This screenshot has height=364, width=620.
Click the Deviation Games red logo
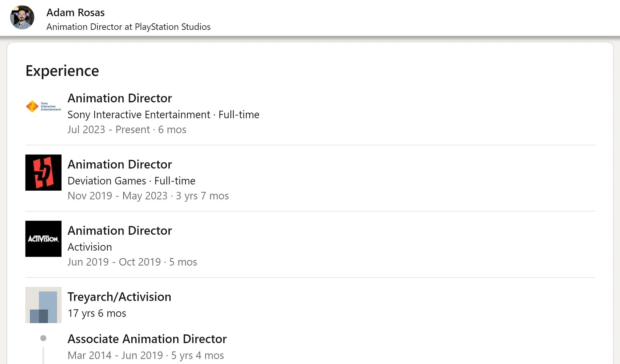pos(43,173)
